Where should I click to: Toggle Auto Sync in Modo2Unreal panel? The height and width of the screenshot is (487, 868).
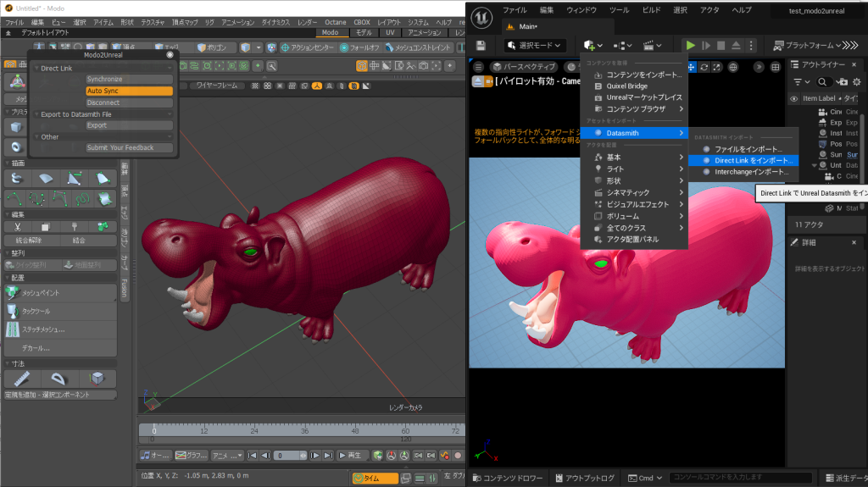tap(128, 91)
